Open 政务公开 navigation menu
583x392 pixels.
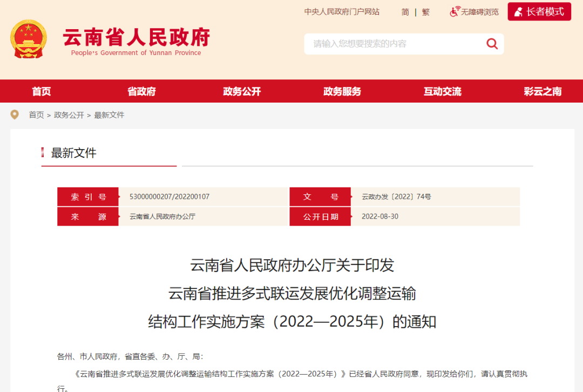pos(242,91)
